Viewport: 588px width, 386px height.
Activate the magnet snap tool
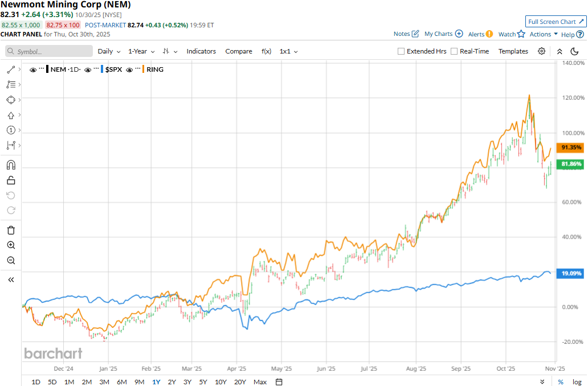coord(11,165)
